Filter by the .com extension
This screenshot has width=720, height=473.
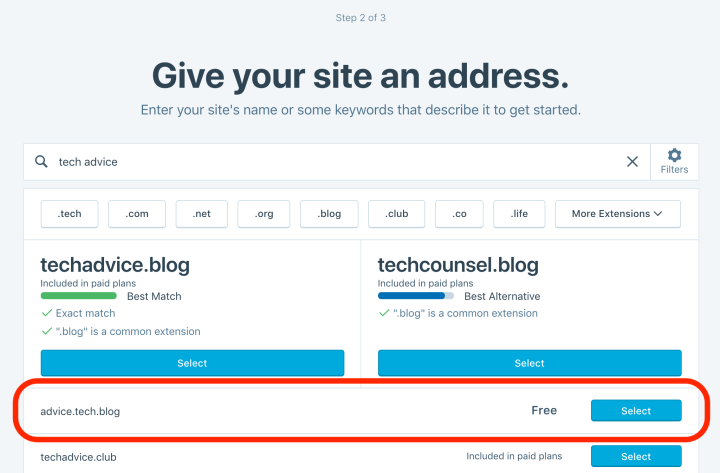(x=137, y=214)
